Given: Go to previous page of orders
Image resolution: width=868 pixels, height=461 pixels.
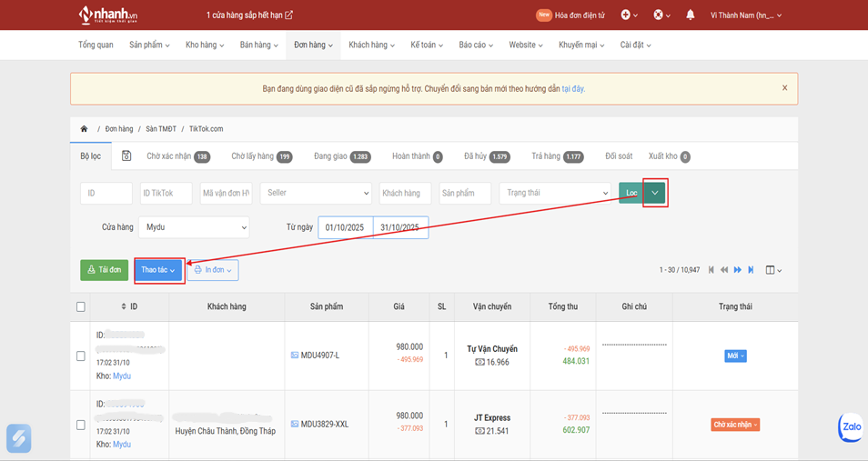Looking at the screenshot, I should pos(724,270).
